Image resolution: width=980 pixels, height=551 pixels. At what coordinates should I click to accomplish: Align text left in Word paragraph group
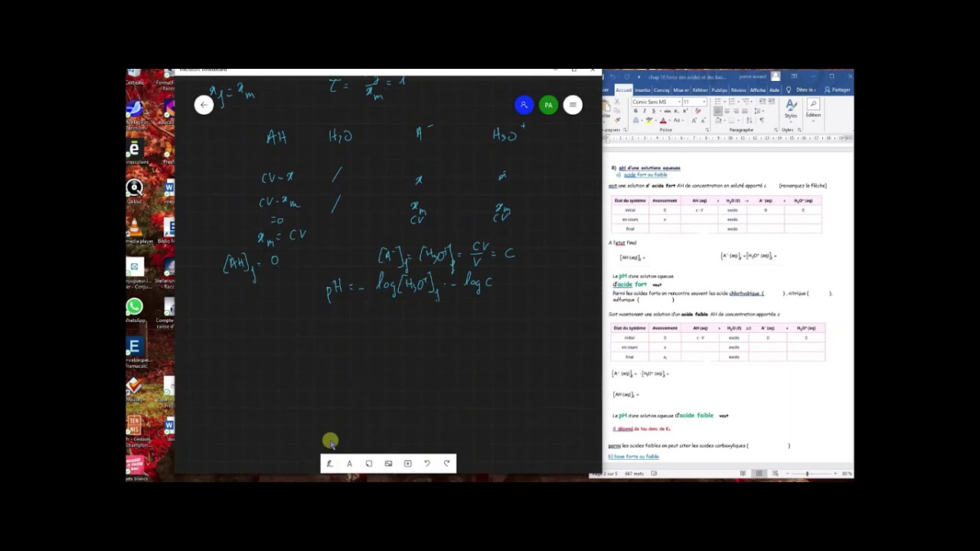click(x=717, y=111)
